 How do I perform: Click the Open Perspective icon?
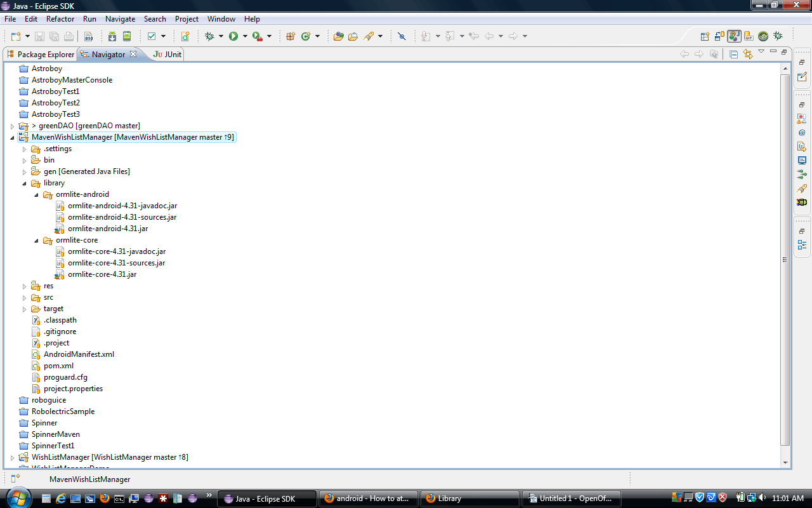(705, 36)
